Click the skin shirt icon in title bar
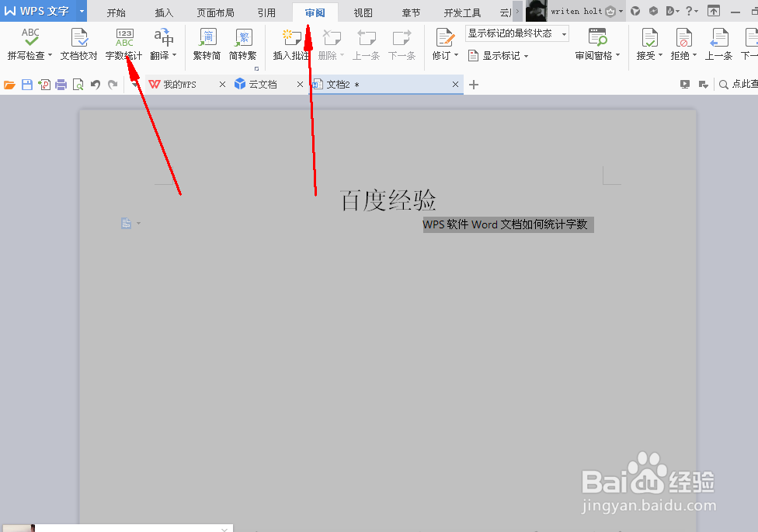Screen dimensions: 758x532 click(635, 11)
